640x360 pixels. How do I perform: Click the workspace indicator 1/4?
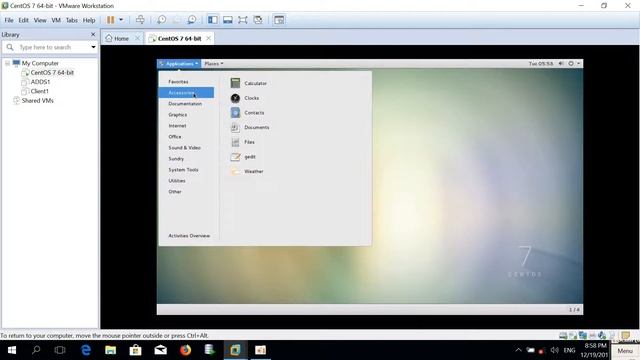[574, 310]
